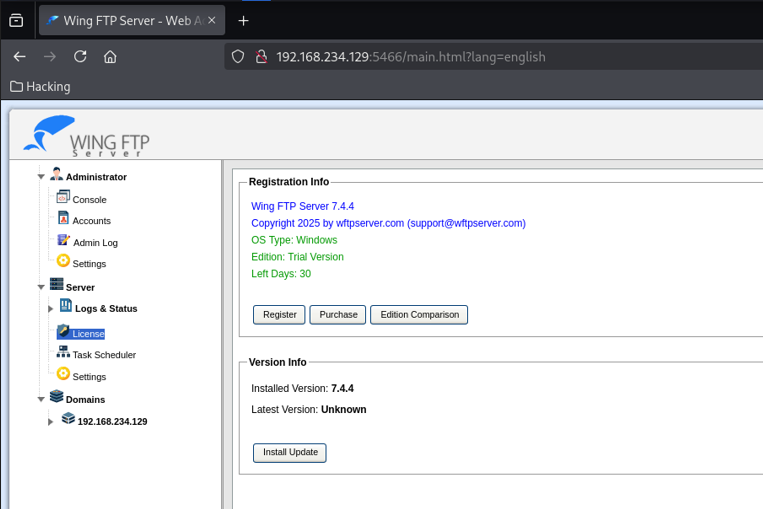The image size is (763, 509).
Task: Click the browser forward arrow
Action: (x=50, y=57)
